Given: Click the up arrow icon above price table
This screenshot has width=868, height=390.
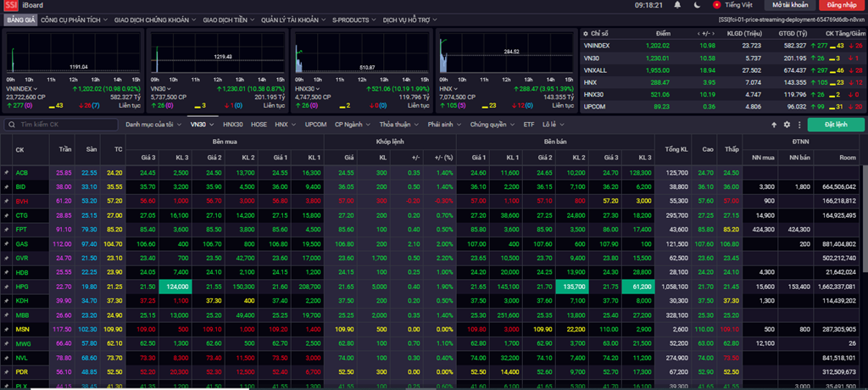Looking at the screenshot, I should pos(774,125).
